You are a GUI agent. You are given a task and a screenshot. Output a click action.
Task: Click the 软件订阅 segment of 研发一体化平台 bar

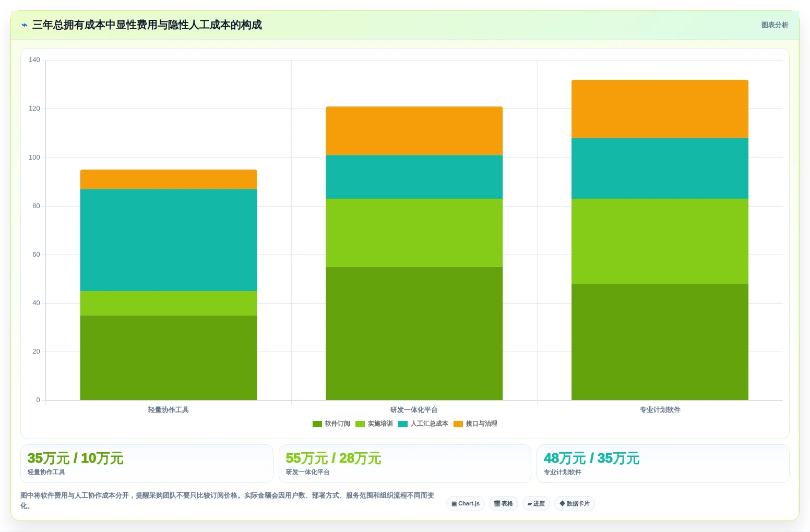tap(414, 333)
